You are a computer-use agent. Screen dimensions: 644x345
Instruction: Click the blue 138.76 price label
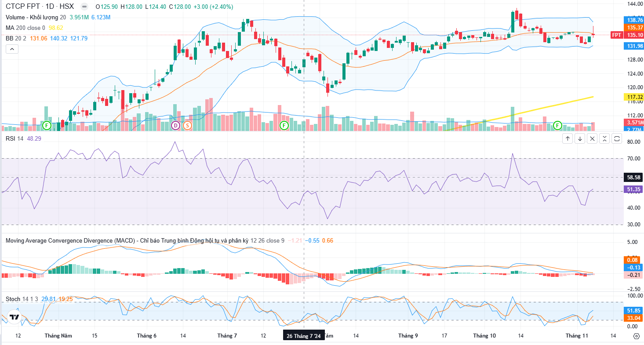[x=633, y=20]
